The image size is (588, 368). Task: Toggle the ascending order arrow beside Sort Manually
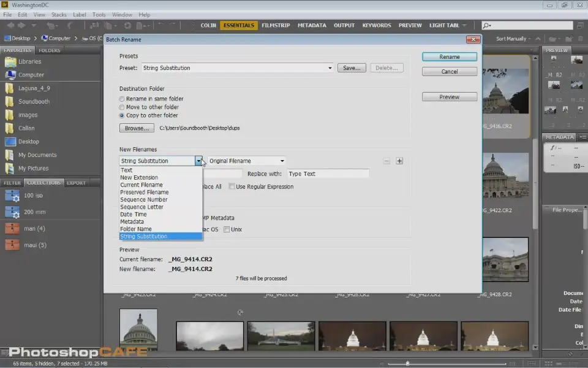click(538, 39)
